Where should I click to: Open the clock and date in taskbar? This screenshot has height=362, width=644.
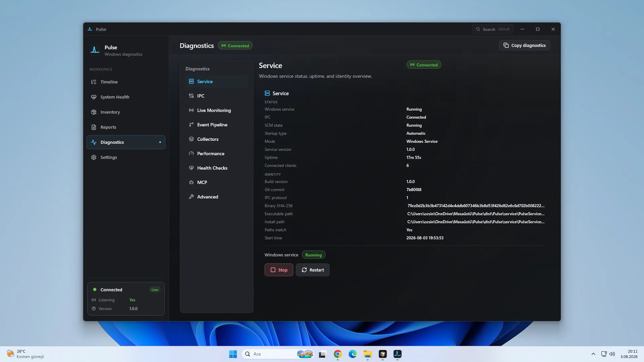coord(629,354)
